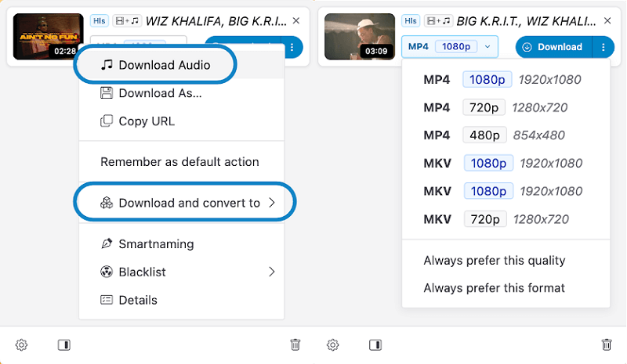
Task: Choose Always prefer this quality
Action: tap(506, 261)
